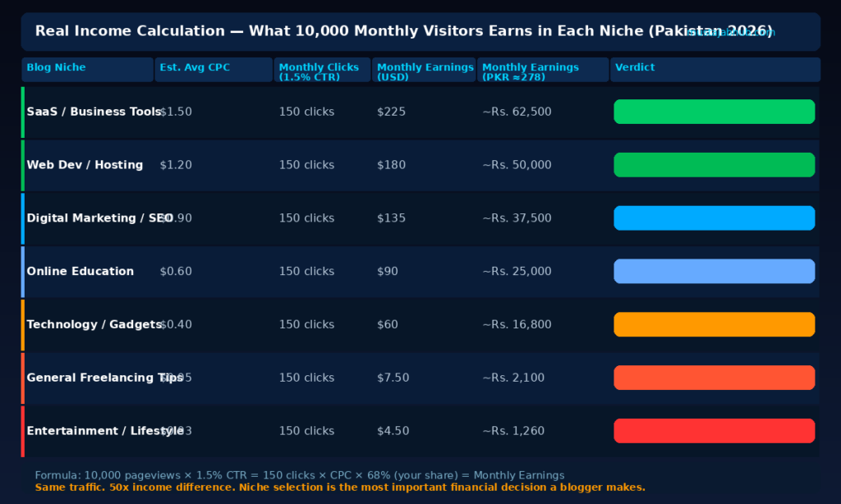
Task: Select the 'Est. Avg CPC' column header
Action: 214,69
